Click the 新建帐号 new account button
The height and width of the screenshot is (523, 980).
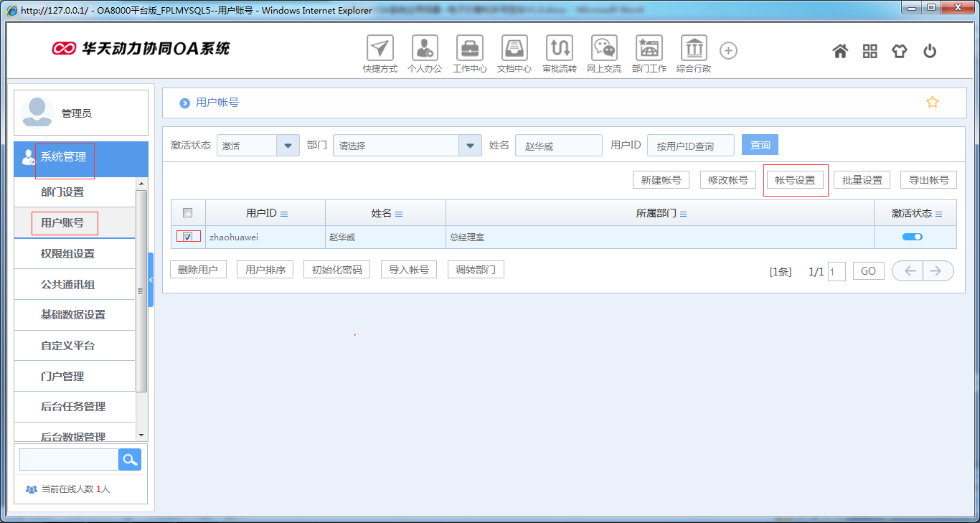tap(660, 179)
